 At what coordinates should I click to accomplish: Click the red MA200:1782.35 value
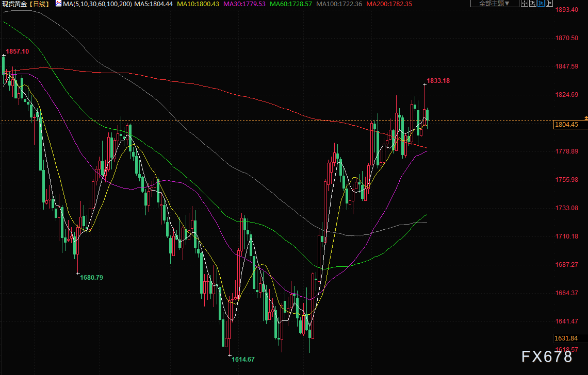point(389,4)
